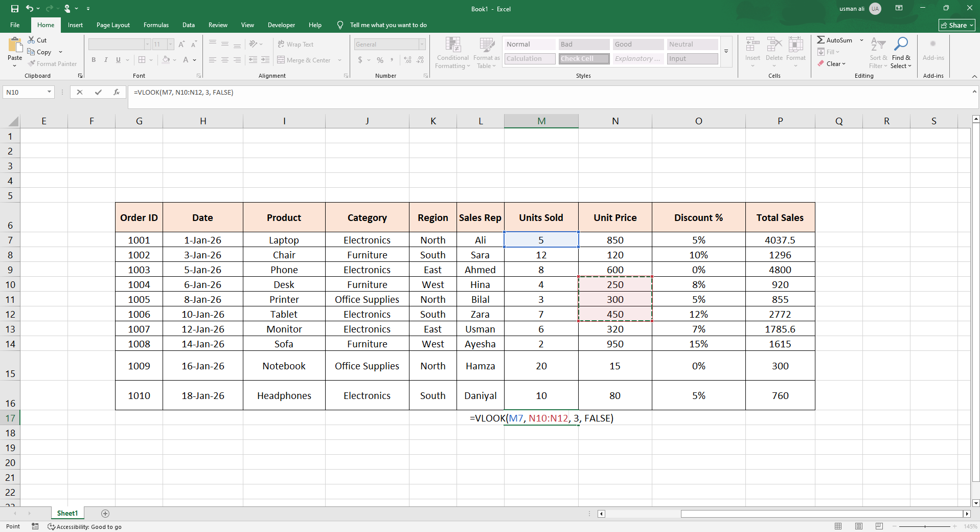Apply the Bad cell style
980x532 pixels.
(584, 45)
